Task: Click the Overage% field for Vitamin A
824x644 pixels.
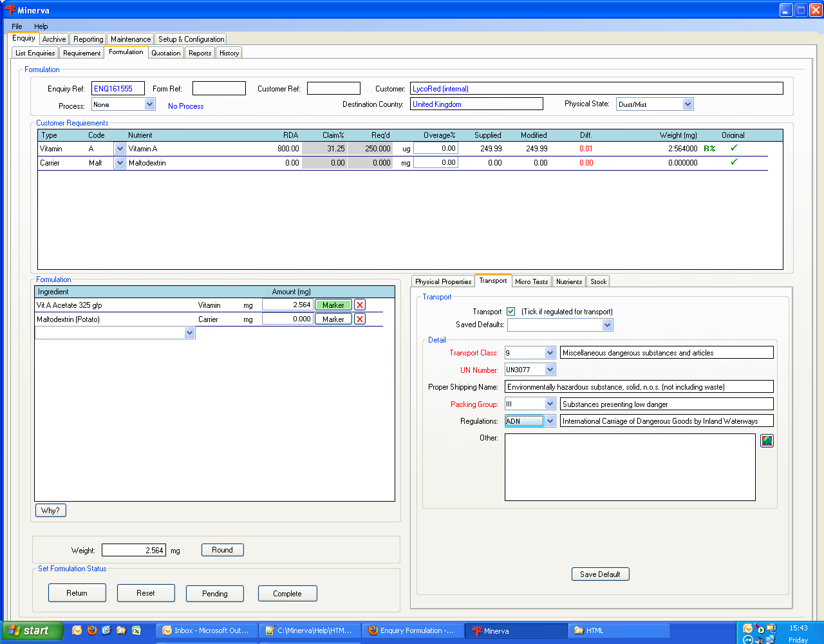Action: click(436, 148)
